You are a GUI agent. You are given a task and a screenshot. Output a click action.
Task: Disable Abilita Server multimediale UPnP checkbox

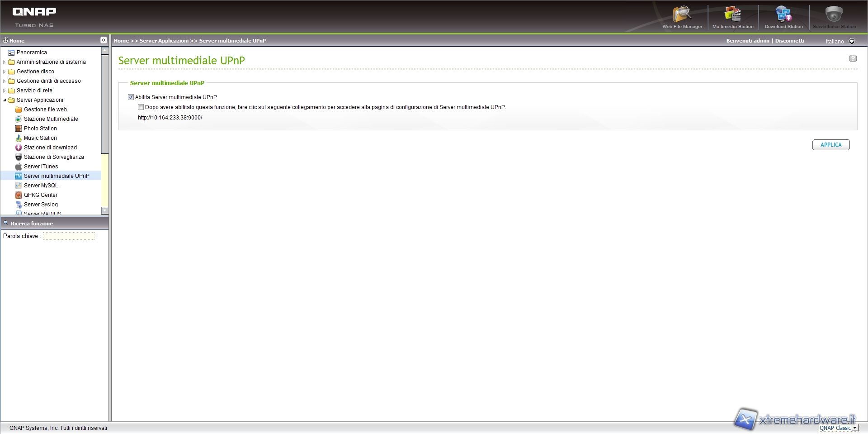pyautogui.click(x=131, y=97)
